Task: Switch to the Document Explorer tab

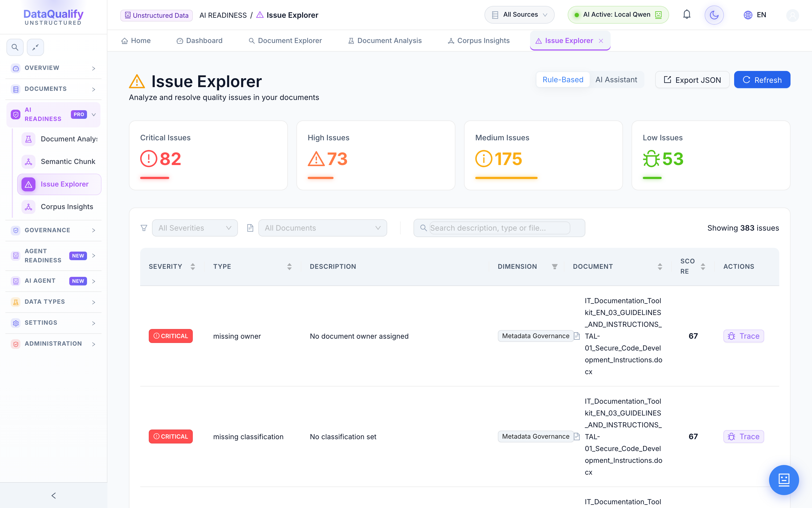Action: pos(285,41)
